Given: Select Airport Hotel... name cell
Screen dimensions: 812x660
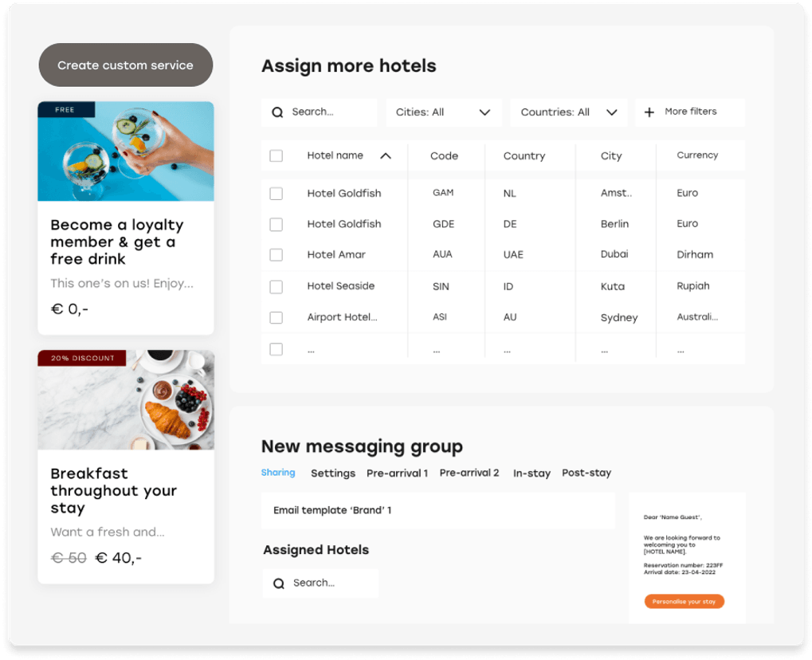Looking at the screenshot, I should pos(343,317).
